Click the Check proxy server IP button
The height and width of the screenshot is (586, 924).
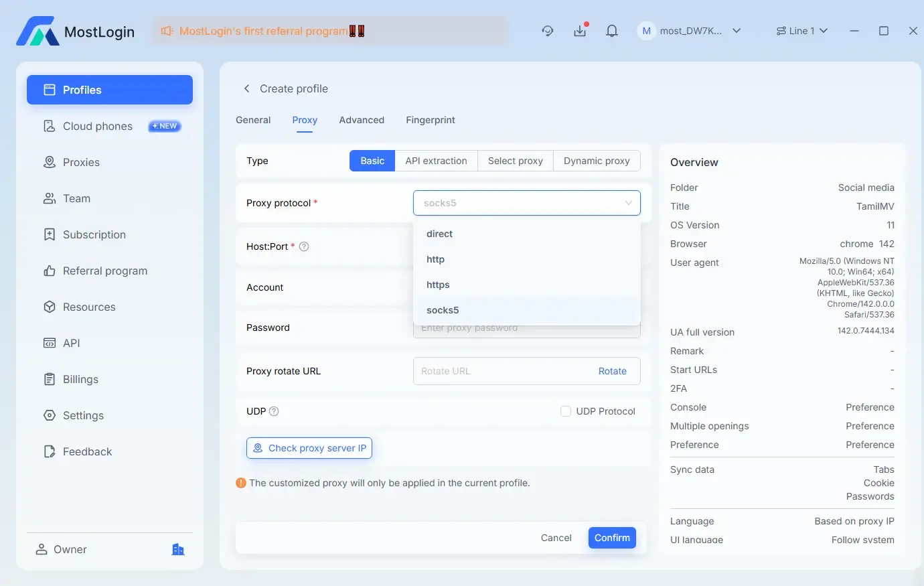[x=309, y=448]
